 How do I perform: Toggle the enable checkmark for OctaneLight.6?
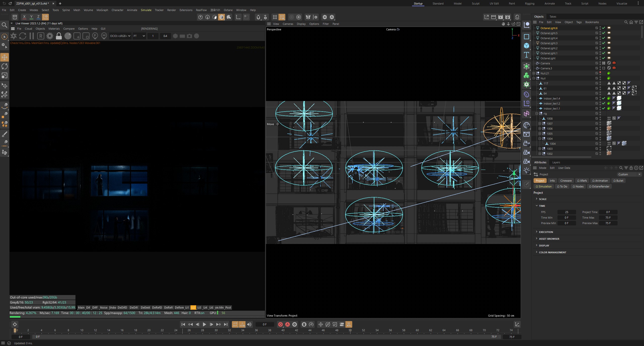pyautogui.click(x=603, y=28)
